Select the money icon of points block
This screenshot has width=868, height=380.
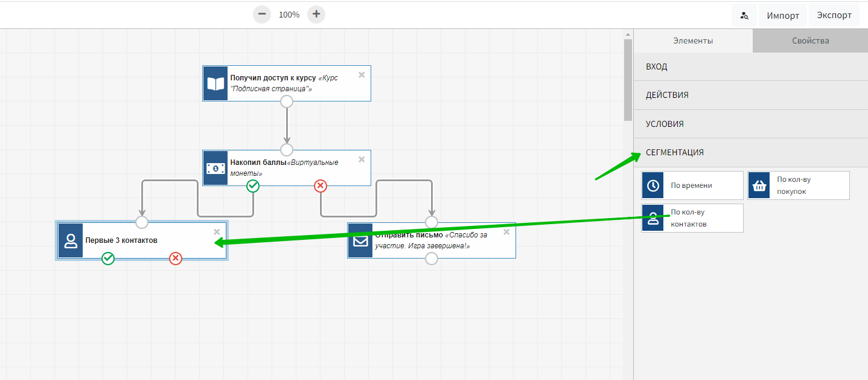215,169
